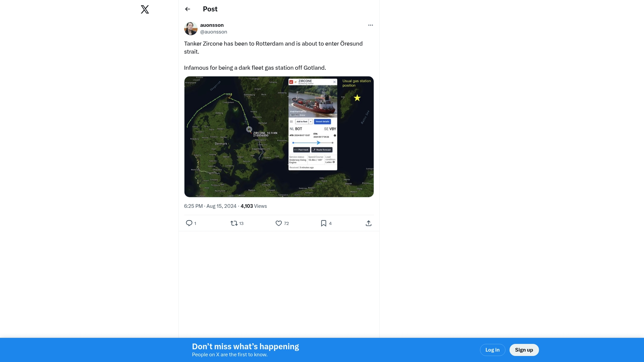The width and height of the screenshot is (644, 362).
Task: Click the Vessel details button in image
Action: click(x=322, y=122)
